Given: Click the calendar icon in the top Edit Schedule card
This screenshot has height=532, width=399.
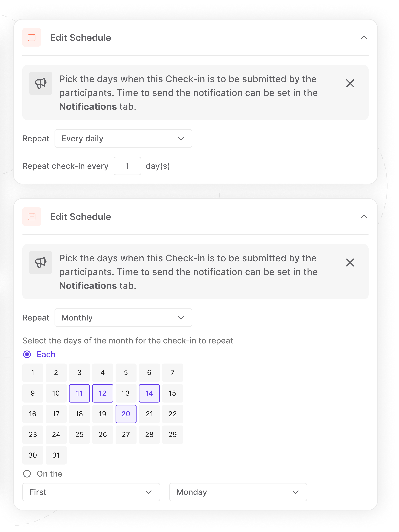Looking at the screenshot, I should 32,38.
